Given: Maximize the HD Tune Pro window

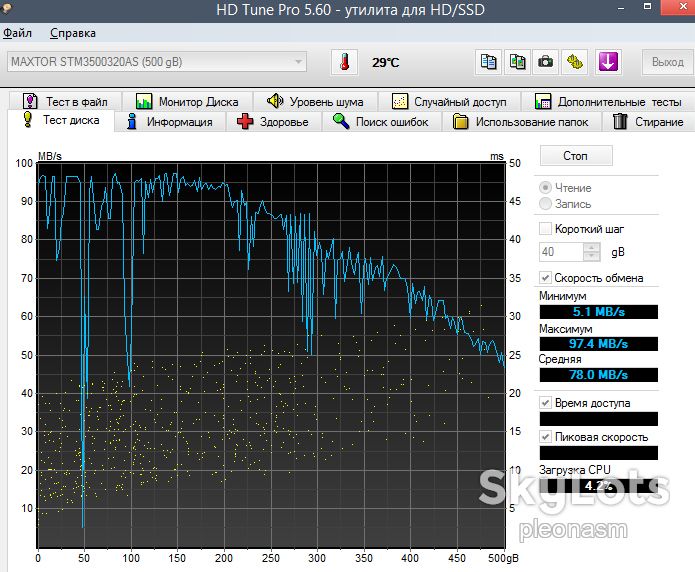Looking at the screenshot, I should pyautogui.click(x=648, y=7).
